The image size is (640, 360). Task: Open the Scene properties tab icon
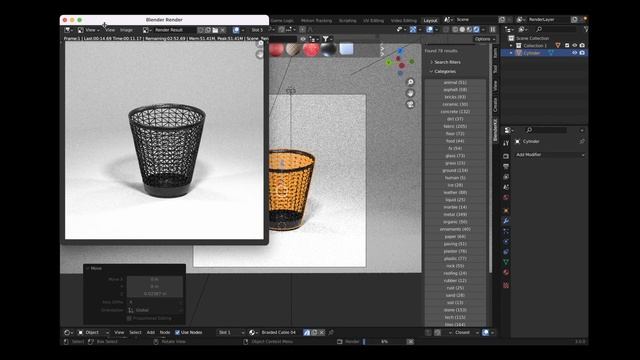tap(506, 187)
